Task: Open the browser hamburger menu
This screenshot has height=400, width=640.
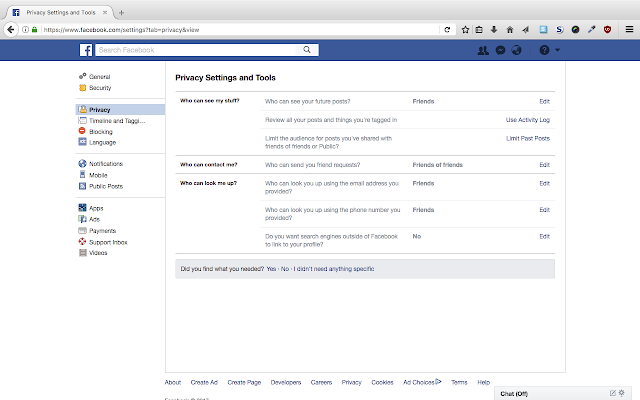Action: [629, 29]
